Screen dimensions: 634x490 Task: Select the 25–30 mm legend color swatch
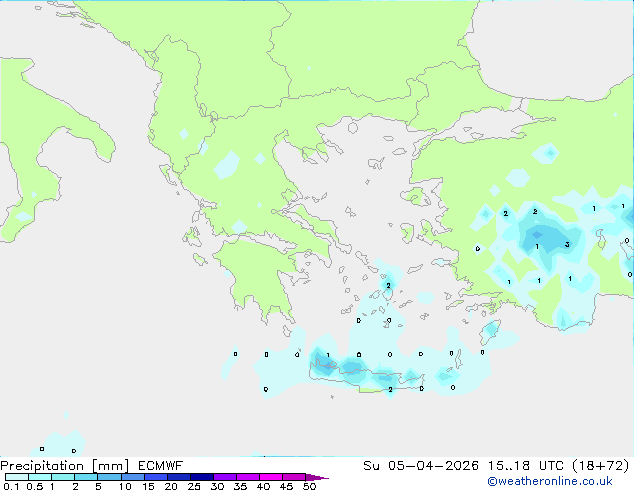pyautogui.click(x=202, y=477)
